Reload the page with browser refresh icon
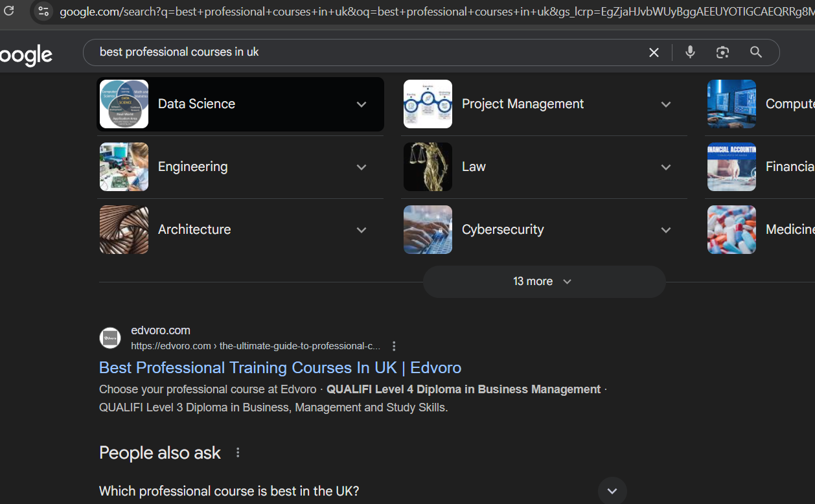The image size is (815, 504). [9, 11]
